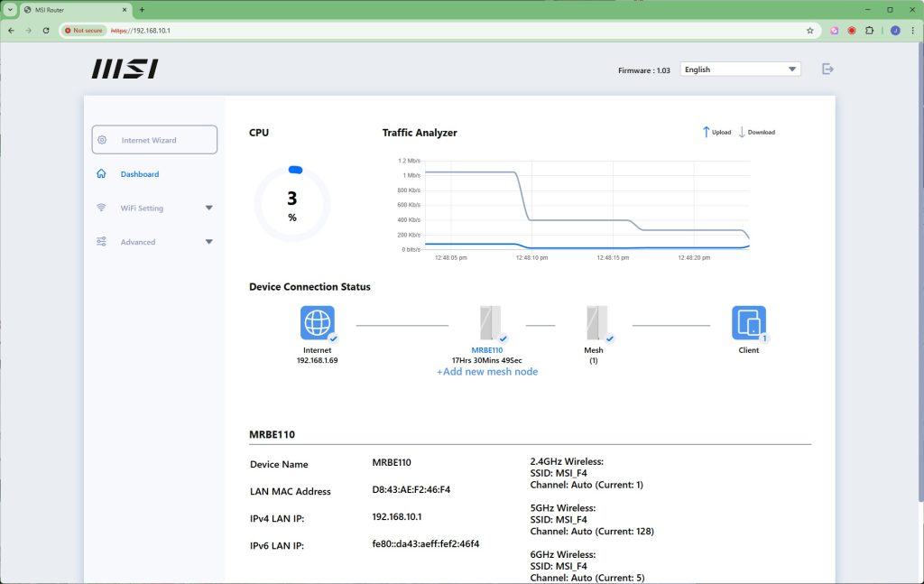The height and width of the screenshot is (584, 924).
Task: Expand the WiFi Setting submenu arrow
Action: coord(209,209)
